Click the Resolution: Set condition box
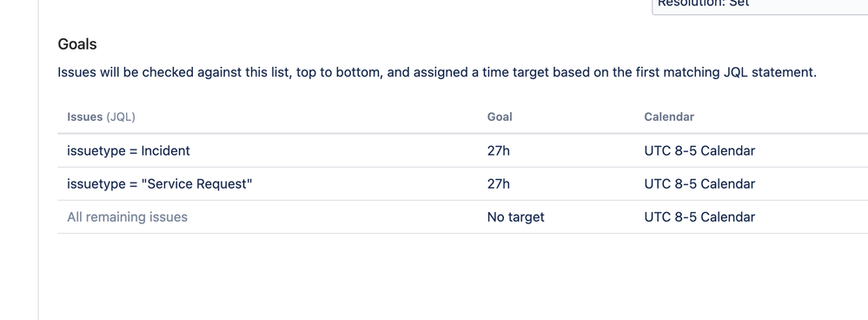868x320 pixels. pyautogui.click(x=760, y=7)
